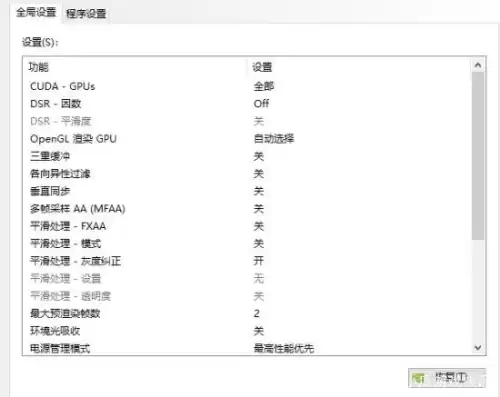
Task: Select the 平滑处理 - FXAA row
Action: point(247,226)
